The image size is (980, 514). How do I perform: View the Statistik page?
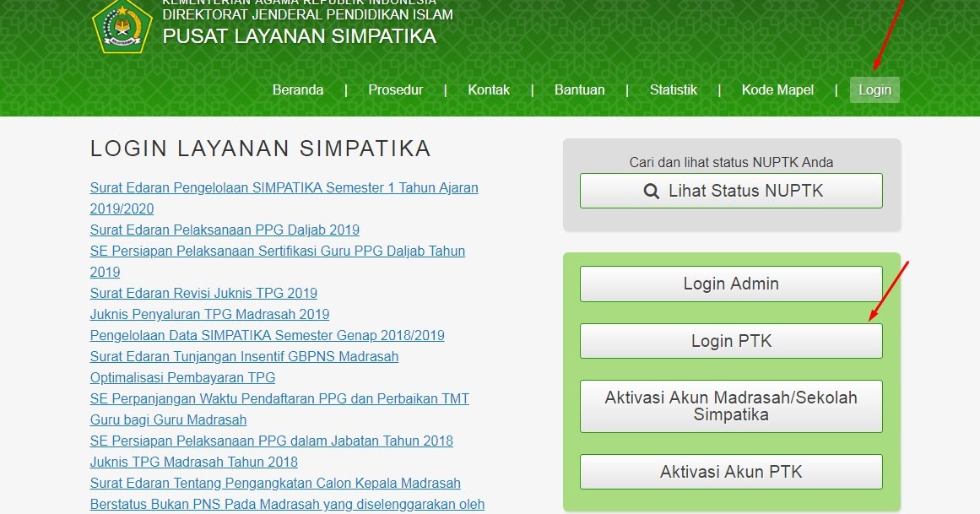click(673, 89)
